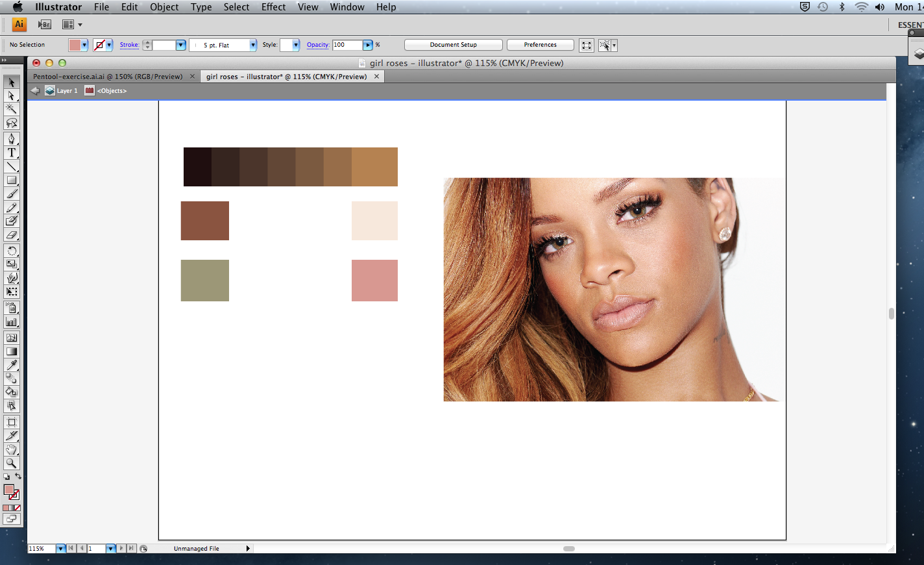This screenshot has width=924, height=565.
Task: Expand the Style dropdown in control bar
Action: click(296, 45)
